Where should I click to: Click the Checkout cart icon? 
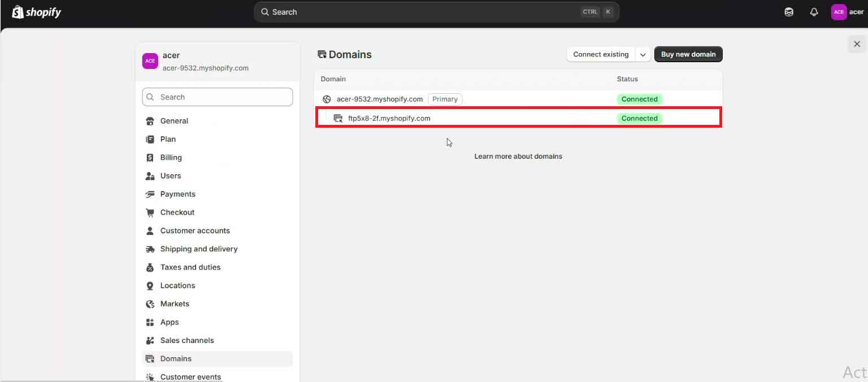150,212
